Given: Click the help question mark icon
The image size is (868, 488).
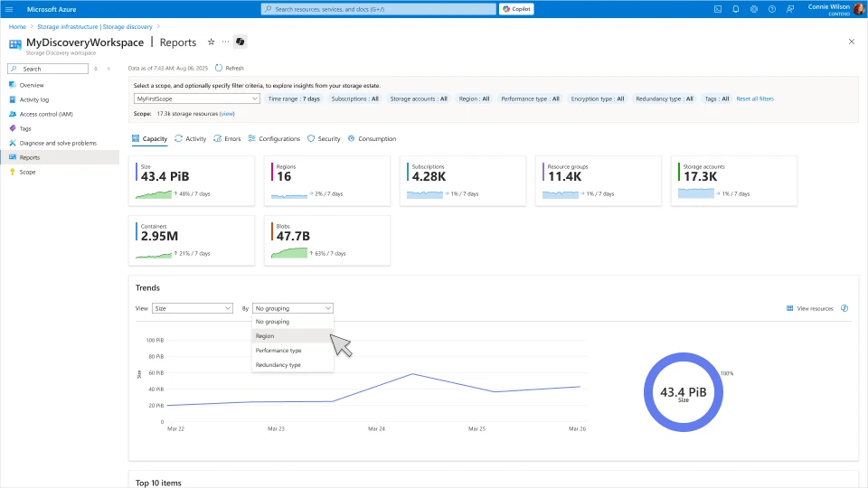Looking at the screenshot, I should point(770,9).
